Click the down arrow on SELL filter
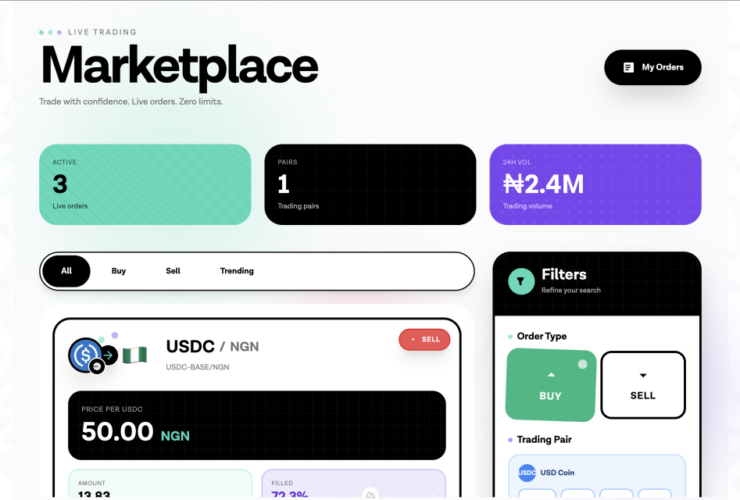The image size is (740, 500). coord(643,375)
